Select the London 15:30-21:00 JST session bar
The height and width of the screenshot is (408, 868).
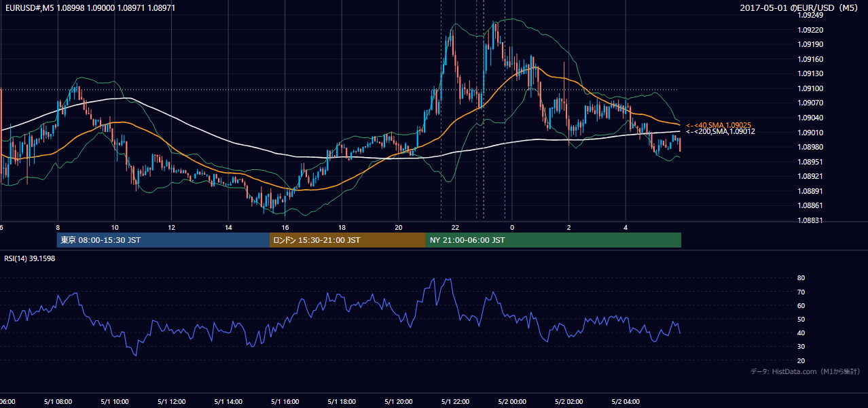tap(348, 240)
